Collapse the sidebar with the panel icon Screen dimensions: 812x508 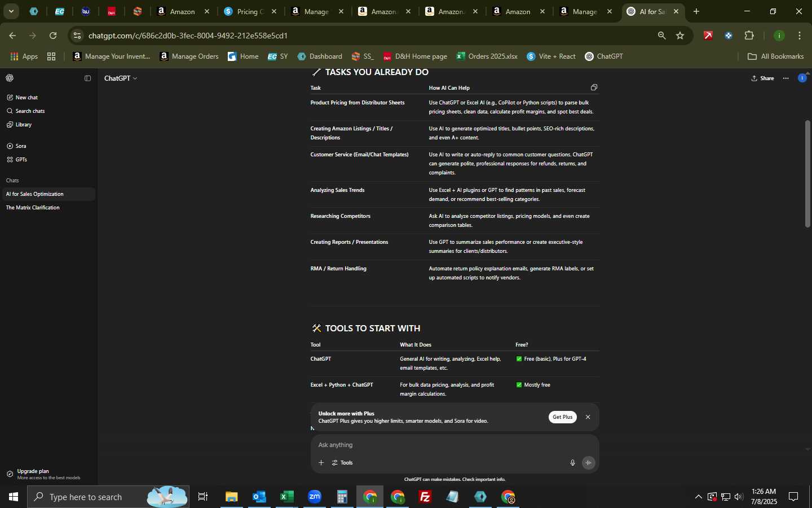coord(87,78)
